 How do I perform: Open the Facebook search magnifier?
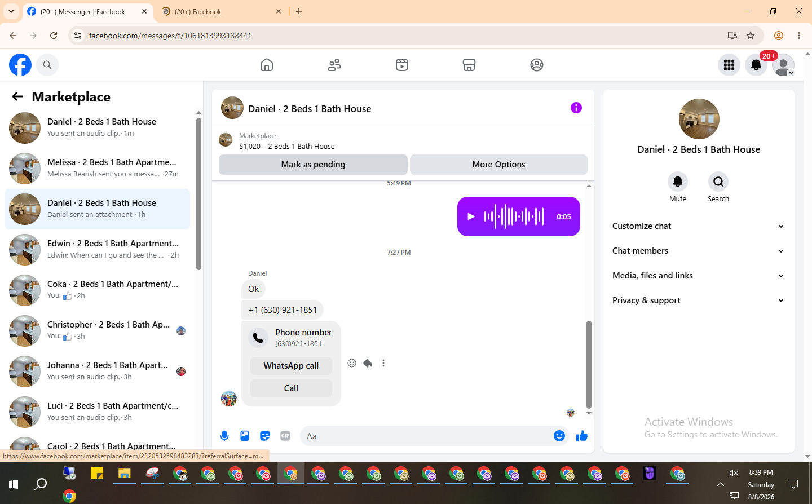[x=47, y=65]
